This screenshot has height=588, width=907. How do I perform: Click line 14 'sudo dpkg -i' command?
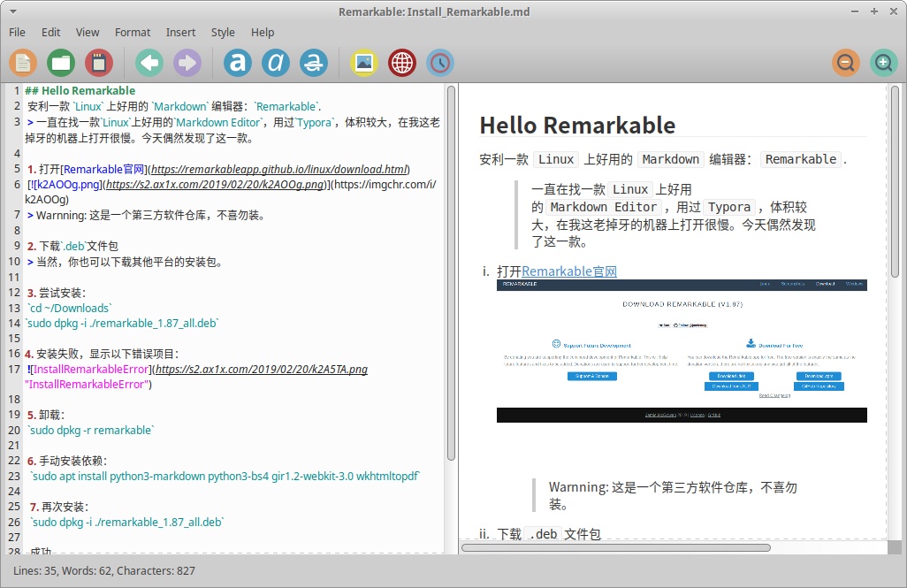tap(121, 323)
